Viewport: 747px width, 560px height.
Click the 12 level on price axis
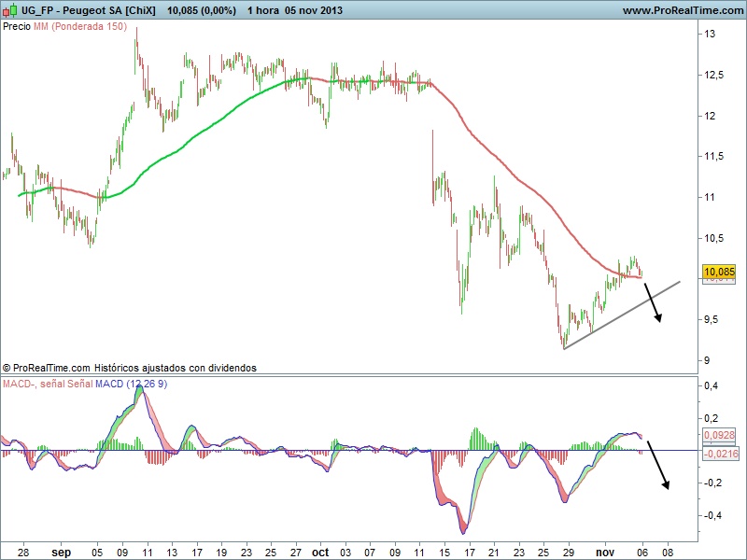point(710,116)
